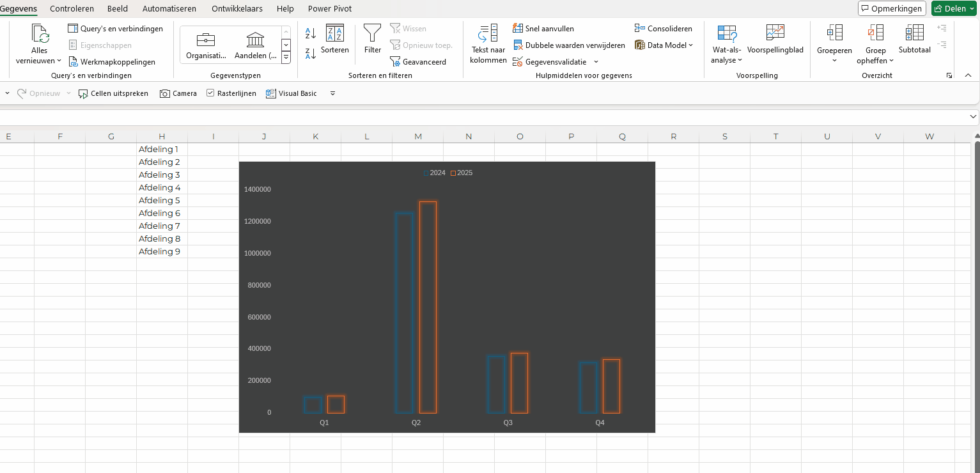The width and height of the screenshot is (980, 473).
Task: Collapse the ribbon with the chevron
Action: [968, 75]
